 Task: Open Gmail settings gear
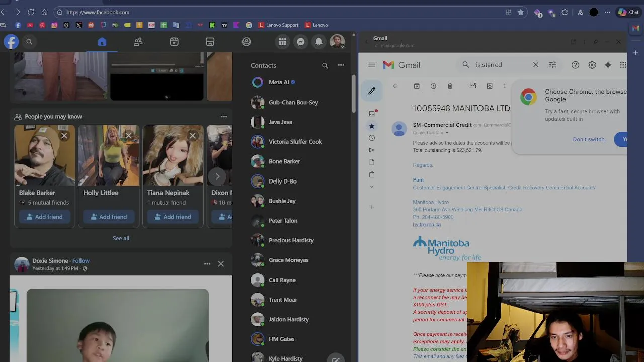click(x=592, y=65)
